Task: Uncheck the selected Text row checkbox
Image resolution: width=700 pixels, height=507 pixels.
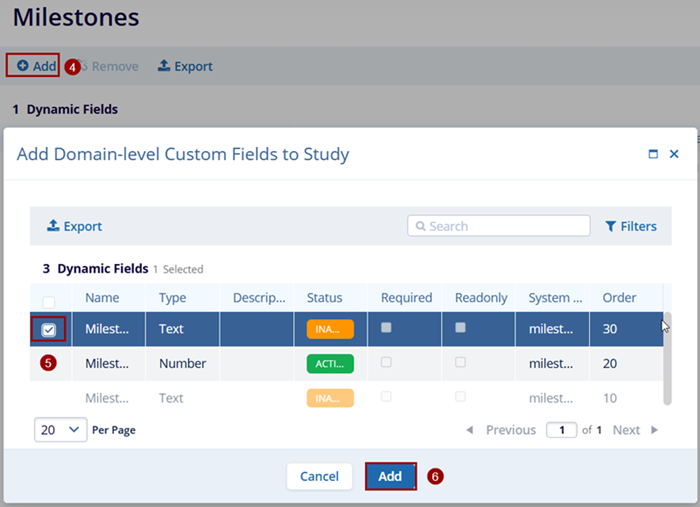Action: (x=49, y=330)
